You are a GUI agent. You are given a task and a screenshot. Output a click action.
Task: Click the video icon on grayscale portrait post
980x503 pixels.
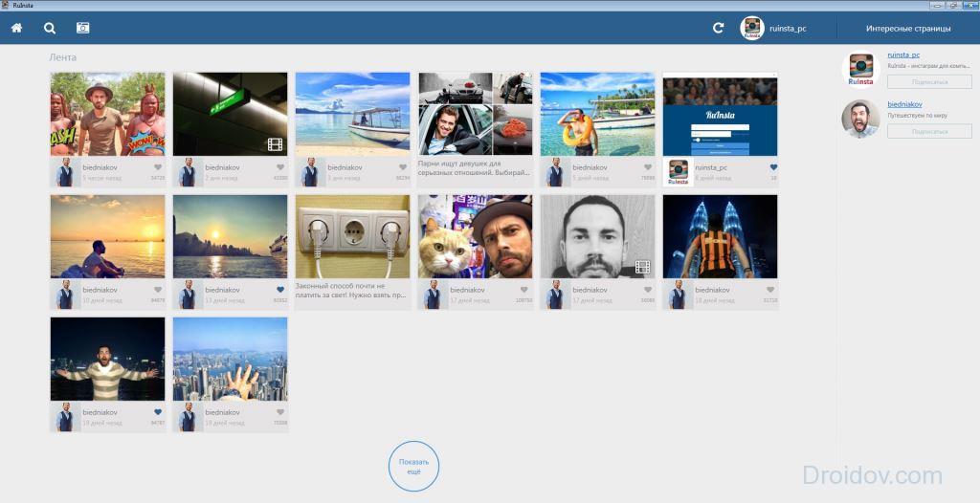642,267
